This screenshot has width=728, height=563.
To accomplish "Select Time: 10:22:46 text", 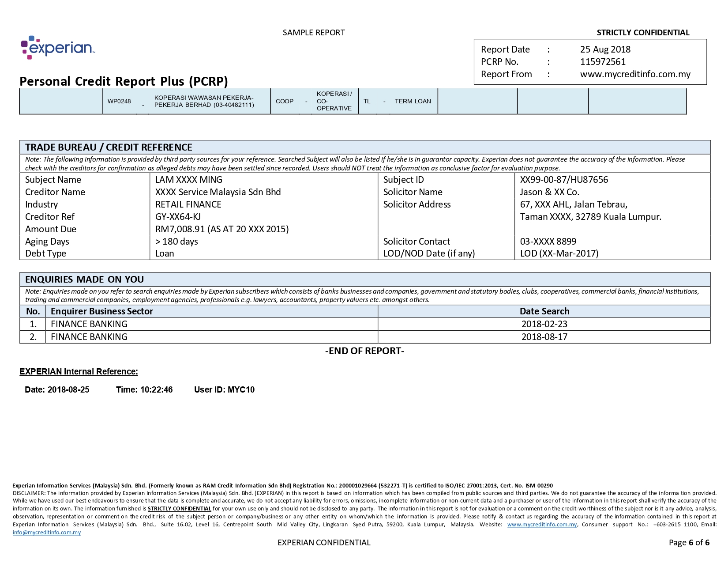I will (144, 390).
